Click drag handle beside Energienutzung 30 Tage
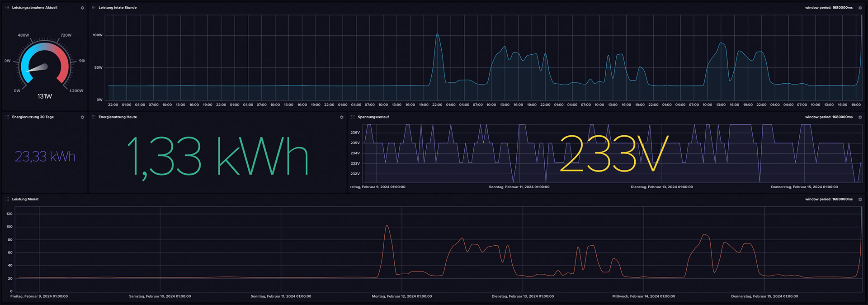Image resolution: width=868 pixels, height=305 pixels. point(7,117)
